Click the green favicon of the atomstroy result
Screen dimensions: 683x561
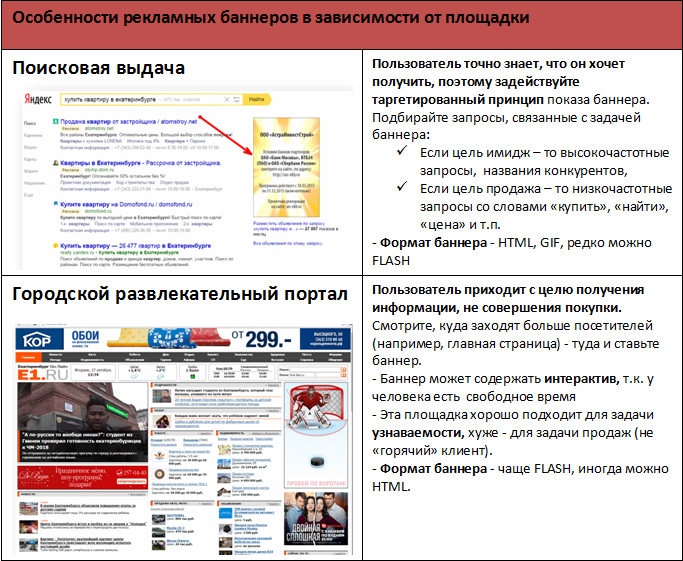tap(55, 122)
